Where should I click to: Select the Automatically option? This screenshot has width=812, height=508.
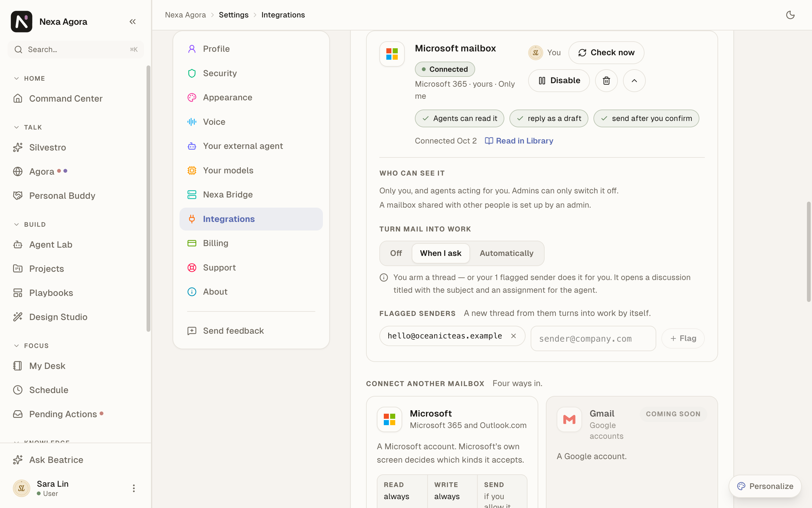(506, 253)
